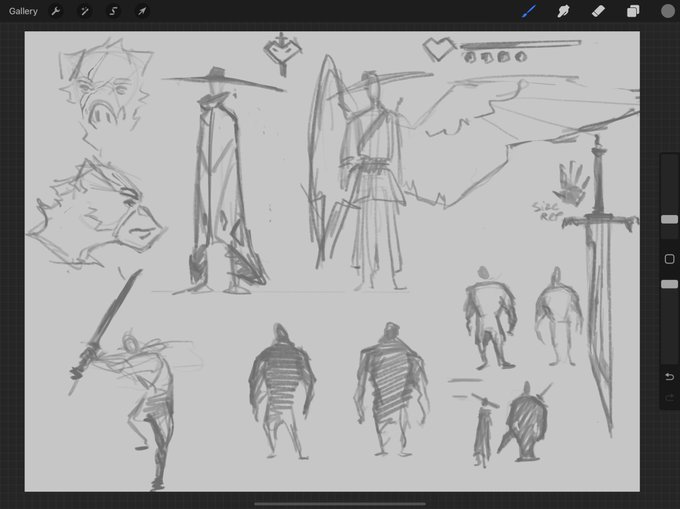The image size is (680, 509).
Task: Return to the Gallery
Action: tap(23, 11)
